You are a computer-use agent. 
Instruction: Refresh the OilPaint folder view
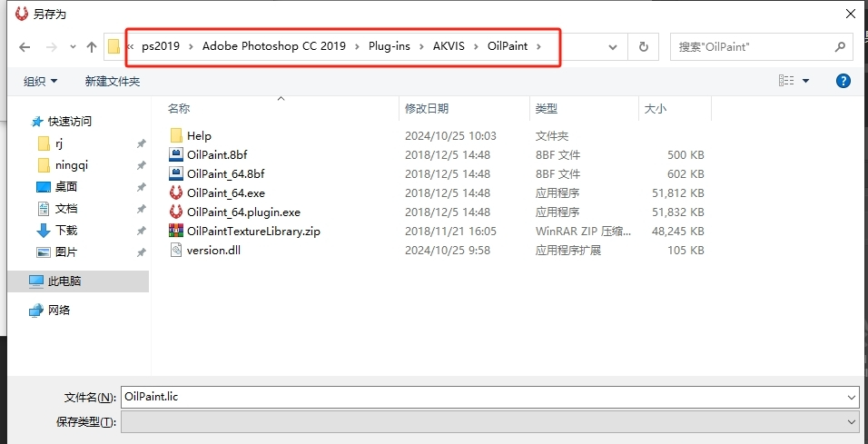pos(643,47)
